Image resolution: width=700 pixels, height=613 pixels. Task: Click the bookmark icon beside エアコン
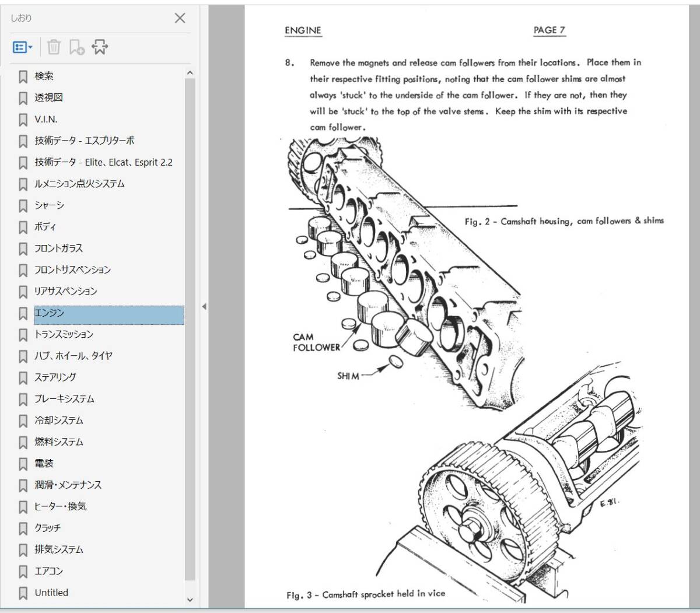(23, 572)
